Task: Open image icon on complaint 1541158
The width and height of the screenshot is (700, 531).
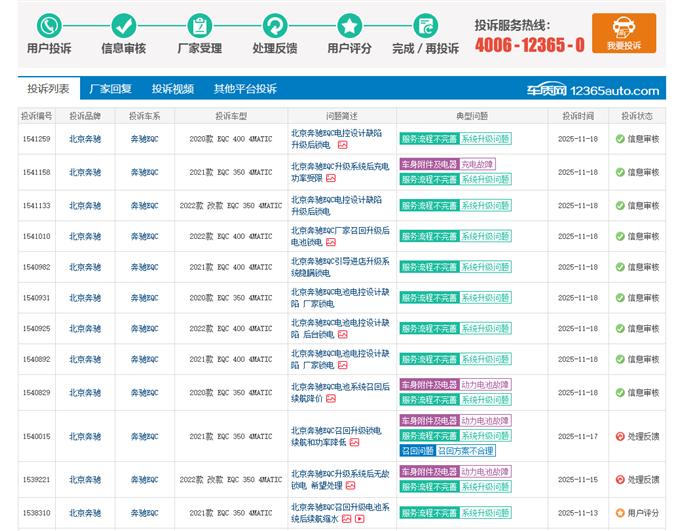Action: tap(330, 178)
